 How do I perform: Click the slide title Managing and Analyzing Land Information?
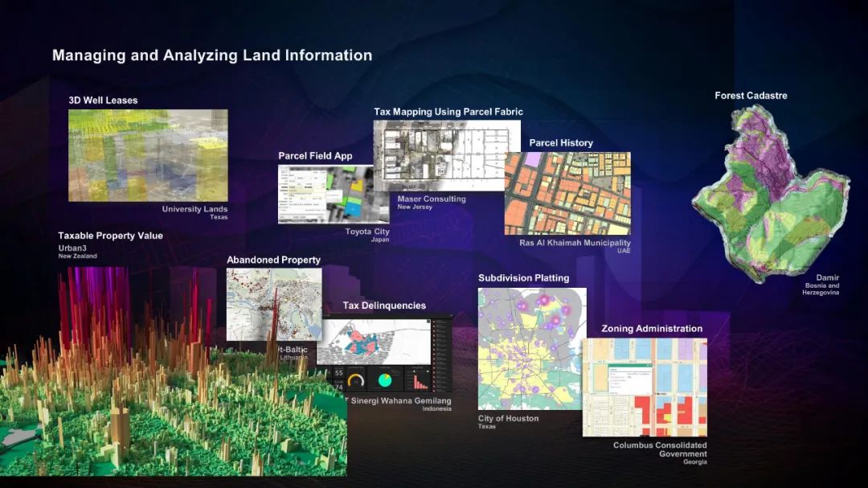212,55
